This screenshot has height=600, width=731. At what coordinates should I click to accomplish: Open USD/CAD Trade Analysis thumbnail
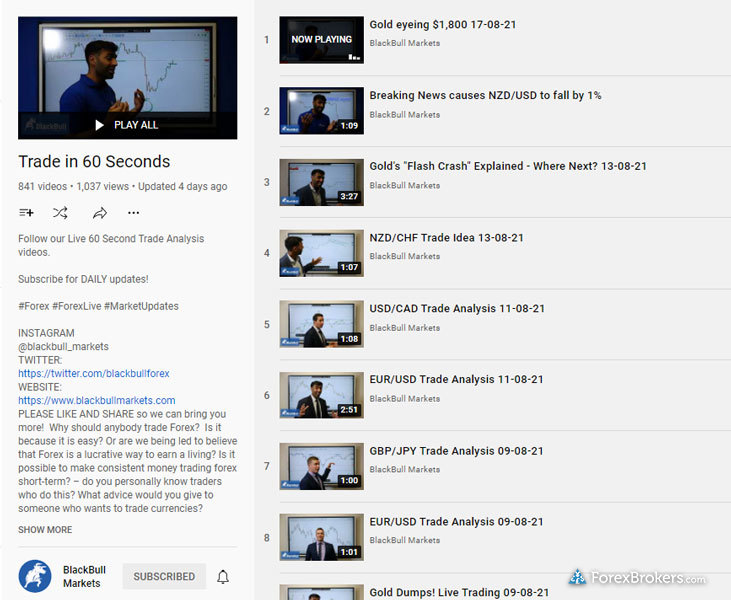coord(321,324)
